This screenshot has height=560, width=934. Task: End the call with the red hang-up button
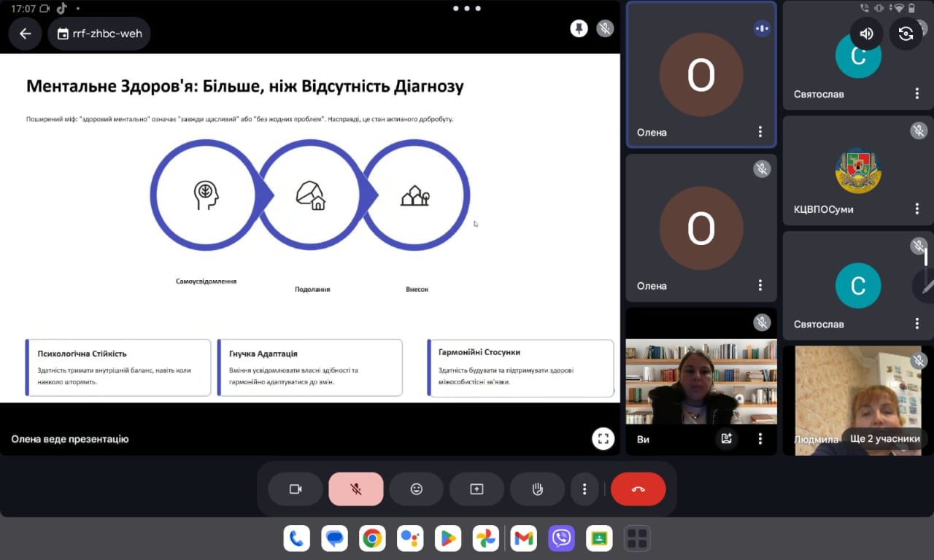point(638,489)
